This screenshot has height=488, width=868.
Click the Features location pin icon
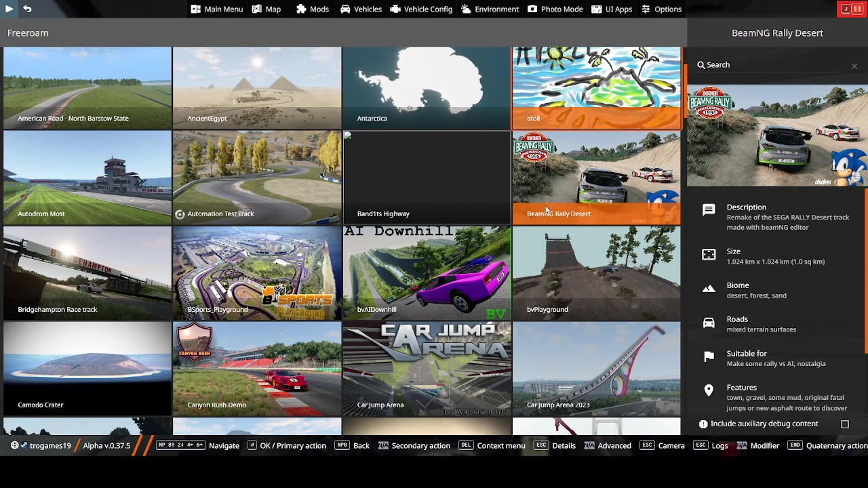click(709, 390)
